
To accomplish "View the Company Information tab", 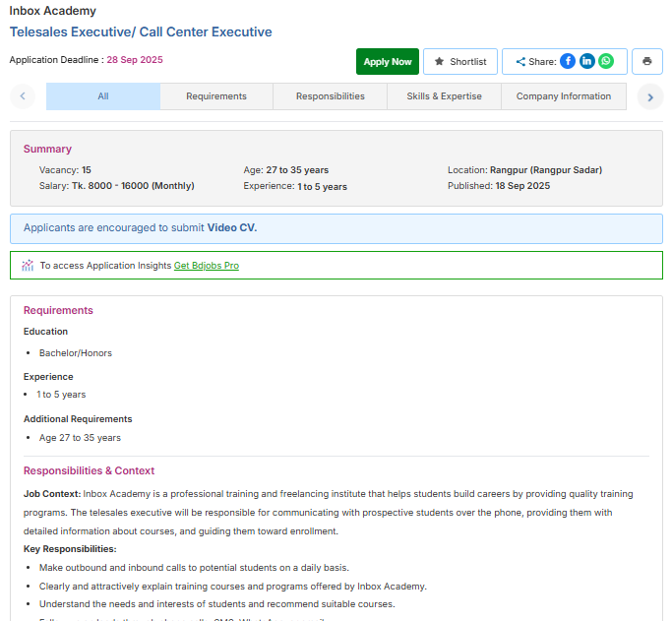I will (x=563, y=96).
